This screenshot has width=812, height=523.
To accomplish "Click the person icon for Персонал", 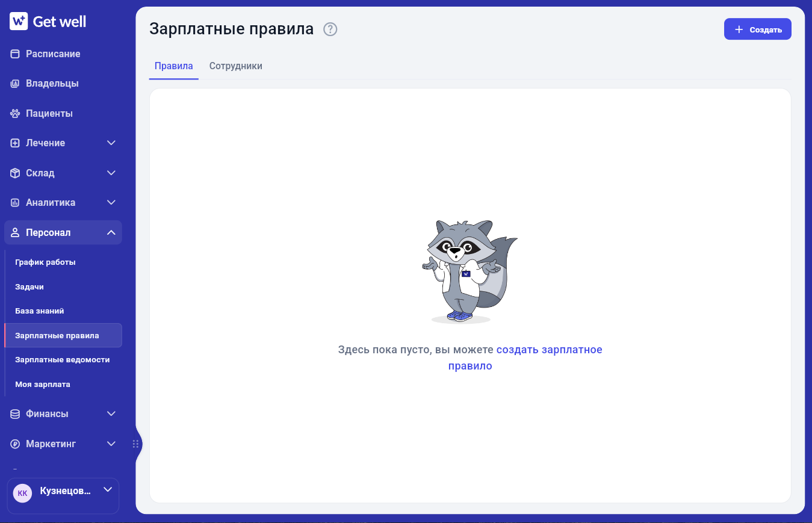I will tap(15, 233).
